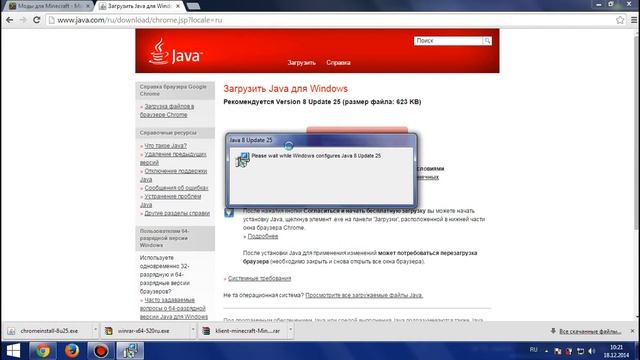Click the blue arrow icon beside instructions
Image resolution: width=640 pixels, height=360 pixels.
pyautogui.click(x=229, y=212)
